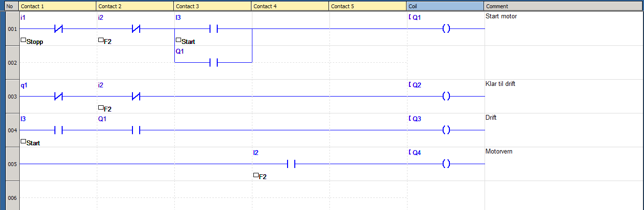
Task: Click the No column header
Action: point(12,6)
